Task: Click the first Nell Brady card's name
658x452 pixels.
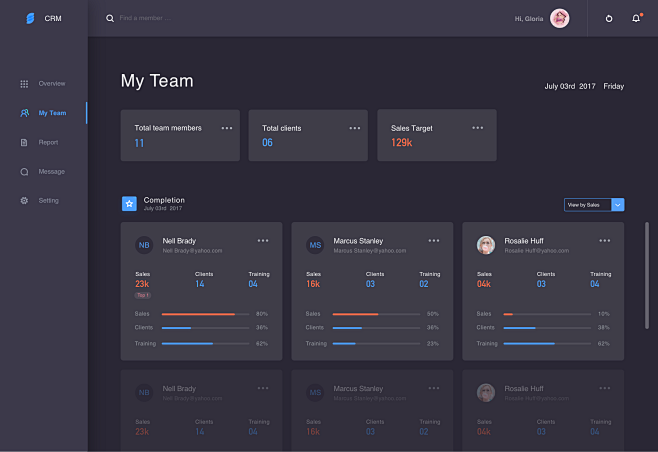Action: coord(179,241)
